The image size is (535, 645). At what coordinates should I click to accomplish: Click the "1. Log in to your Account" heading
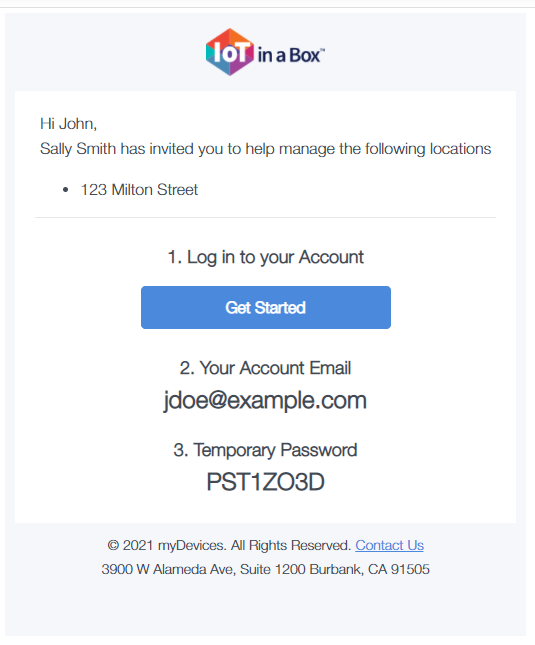266,257
